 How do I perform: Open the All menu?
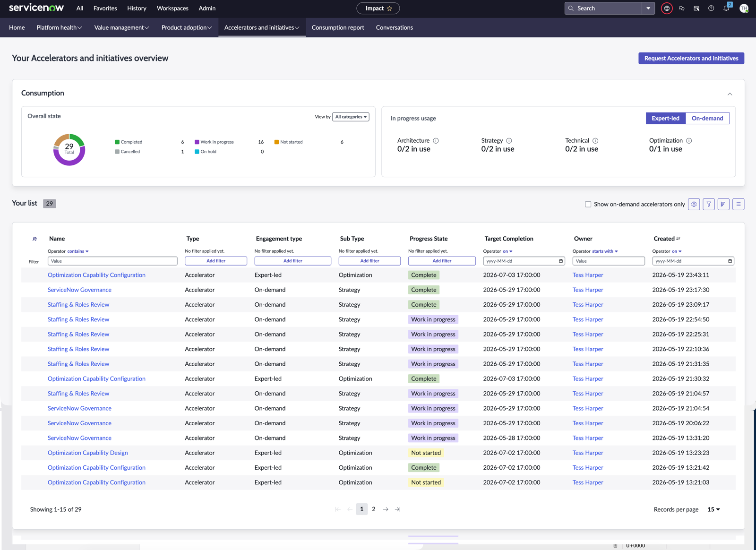(80, 8)
